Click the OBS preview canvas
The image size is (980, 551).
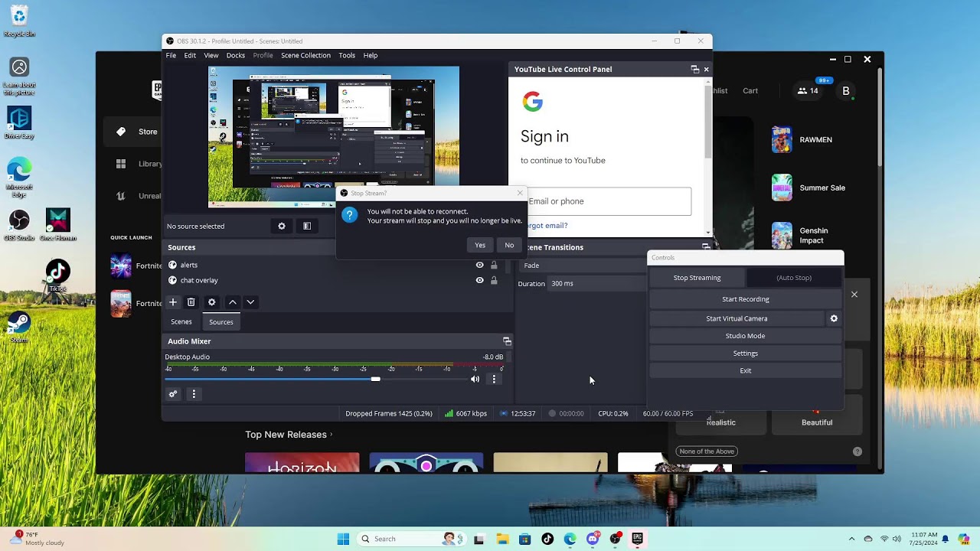pos(334,137)
